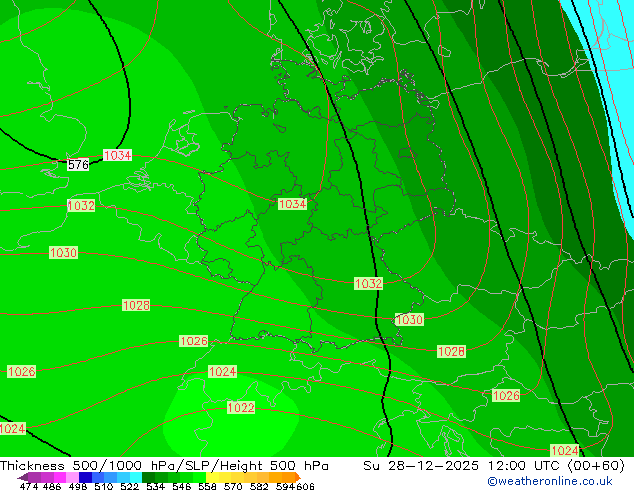Click the orange arrow at the legend's high end
The height and width of the screenshot is (490, 634).
point(298,477)
